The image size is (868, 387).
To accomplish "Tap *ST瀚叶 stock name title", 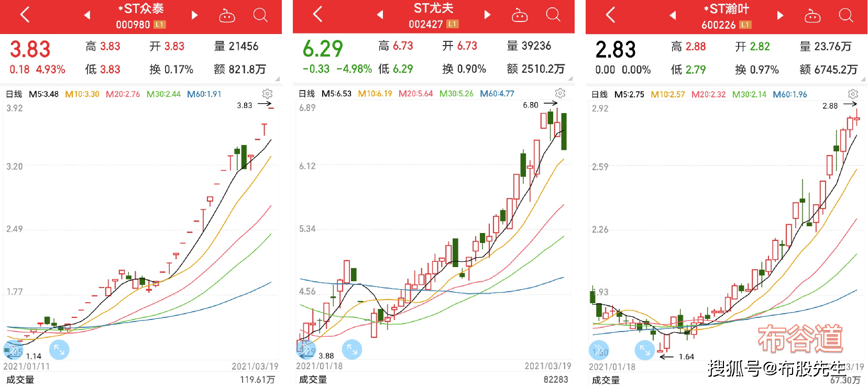I will (x=727, y=9).
